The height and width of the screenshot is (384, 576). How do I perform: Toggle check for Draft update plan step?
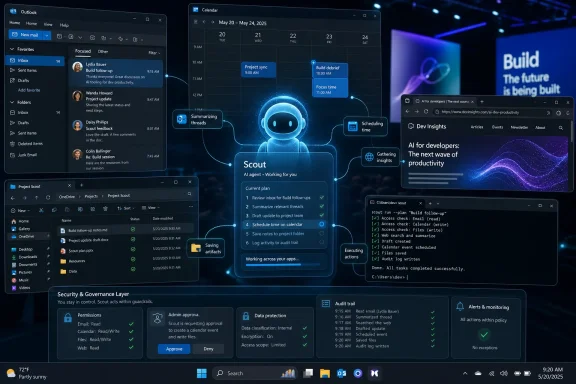(x=322, y=215)
